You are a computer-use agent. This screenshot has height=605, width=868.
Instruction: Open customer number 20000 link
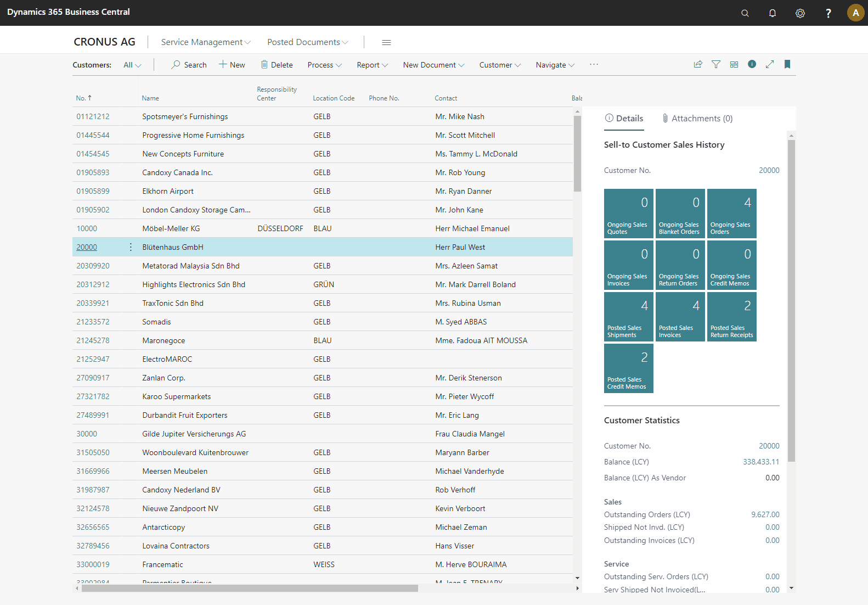click(87, 247)
